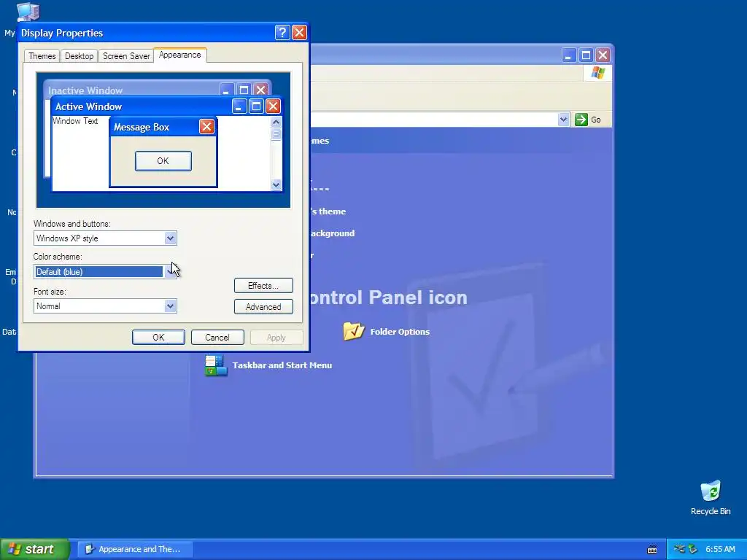Image resolution: width=747 pixels, height=560 pixels.
Task: Open the Taskbar and Start Menu icon
Action: click(x=216, y=366)
